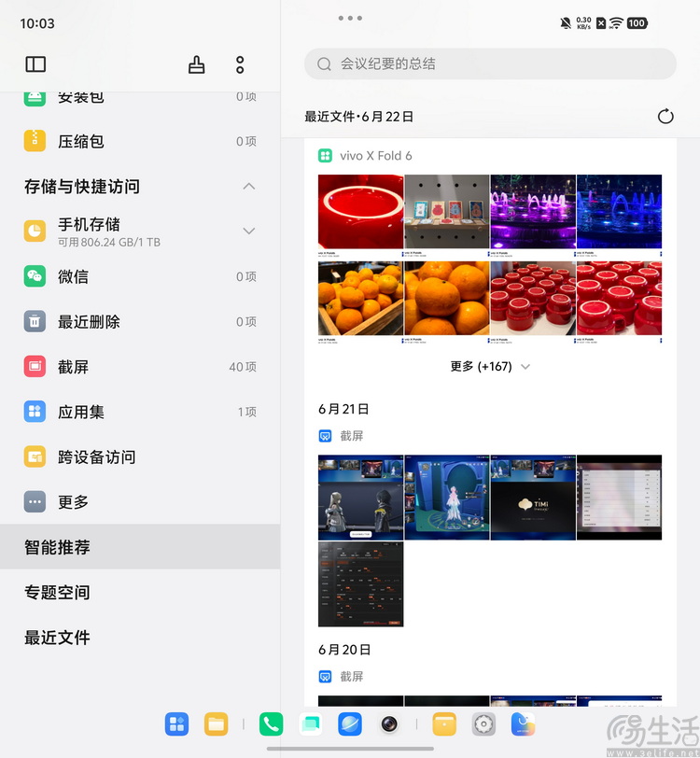Open the yellow file manager dock icon
The height and width of the screenshot is (758, 700).
tap(216, 724)
